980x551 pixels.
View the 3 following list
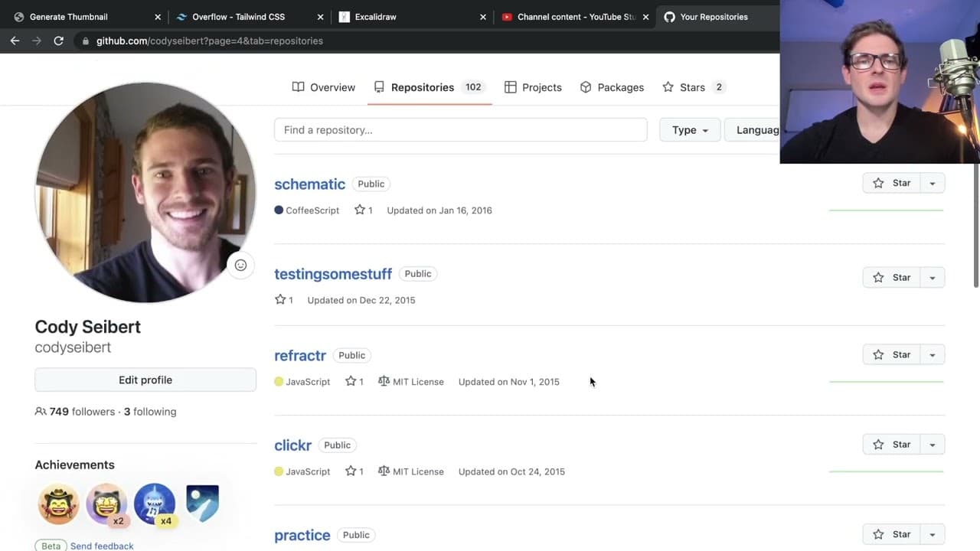click(150, 412)
